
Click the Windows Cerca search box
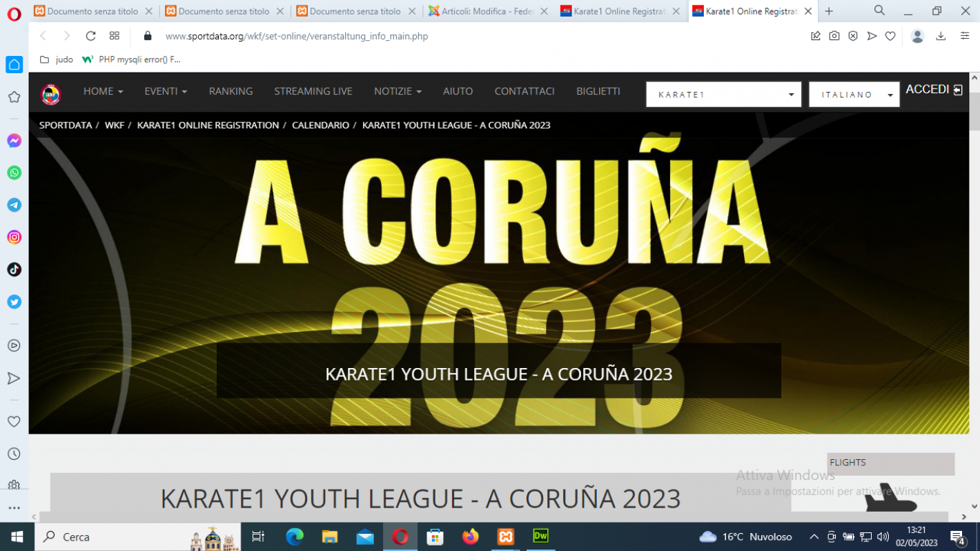[x=138, y=536]
